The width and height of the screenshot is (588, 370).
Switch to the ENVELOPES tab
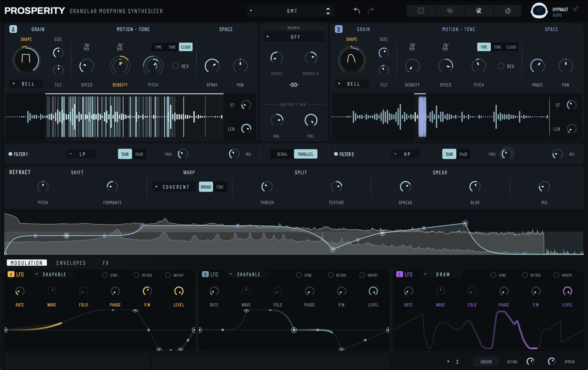tap(71, 263)
